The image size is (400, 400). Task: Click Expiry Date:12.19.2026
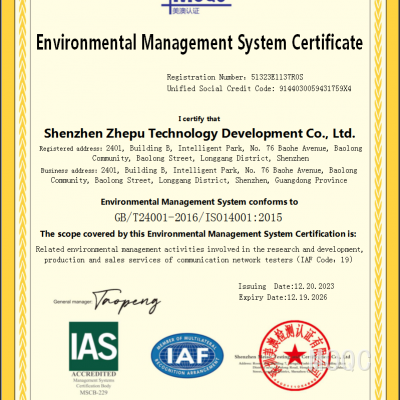click(x=283, y=297)
